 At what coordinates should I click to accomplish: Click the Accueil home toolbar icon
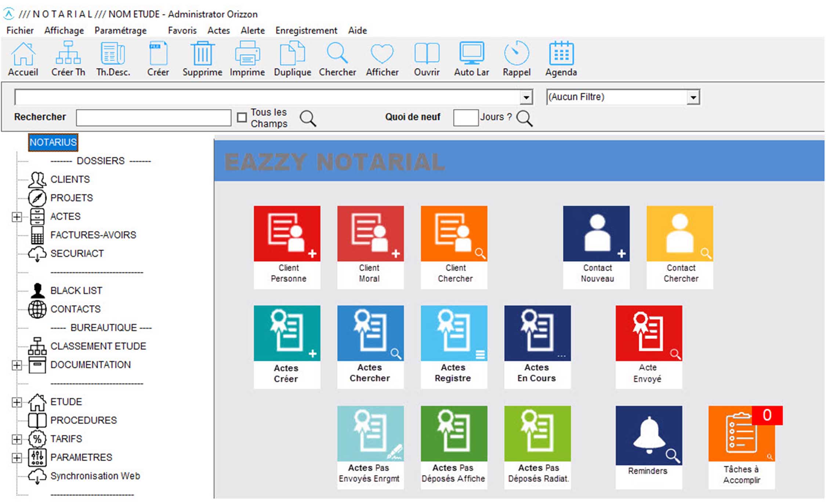(23, 59)
